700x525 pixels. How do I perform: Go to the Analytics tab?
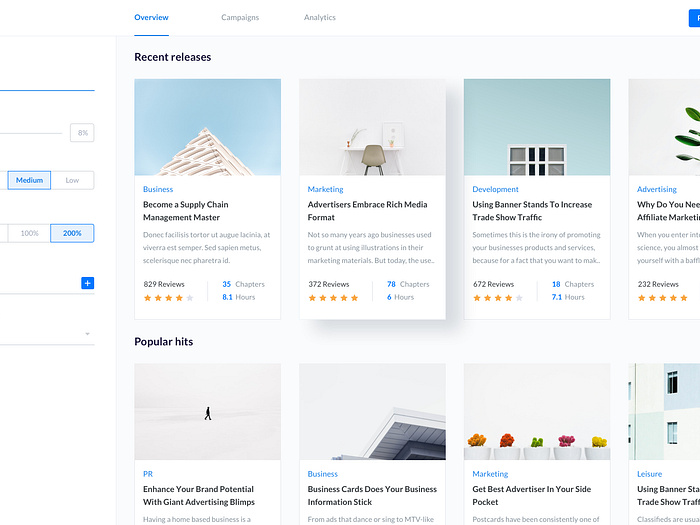[320, 17]
